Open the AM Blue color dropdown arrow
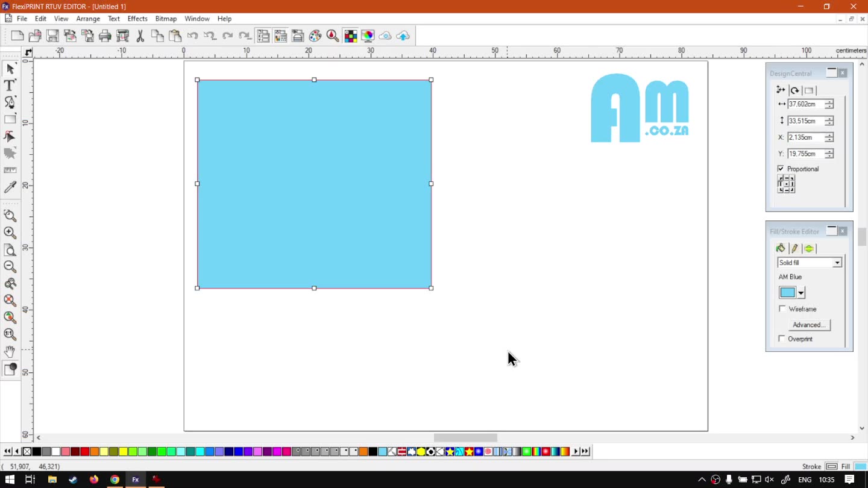Image resolution: width=868 pixels, height=488 pixels. pos(801,293)
